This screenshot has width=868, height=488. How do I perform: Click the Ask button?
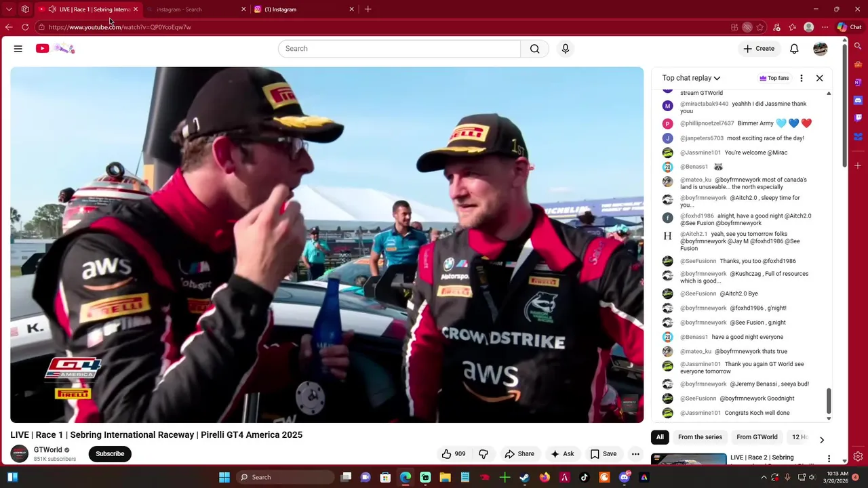coord(562,454)
